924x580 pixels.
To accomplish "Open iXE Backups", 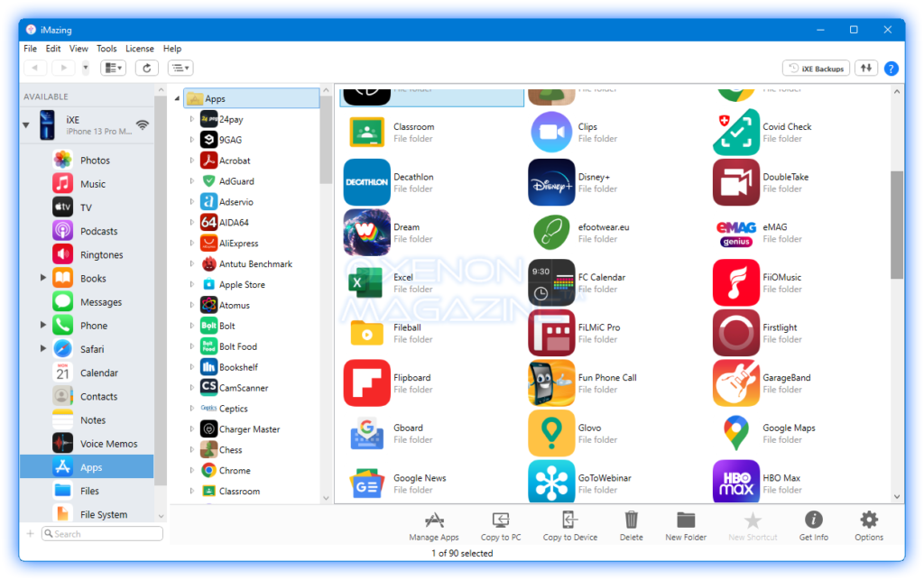I will coord(815,68).
